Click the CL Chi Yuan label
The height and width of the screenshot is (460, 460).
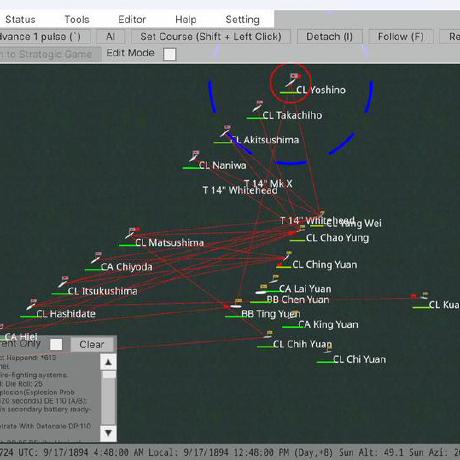coord(360,359)
